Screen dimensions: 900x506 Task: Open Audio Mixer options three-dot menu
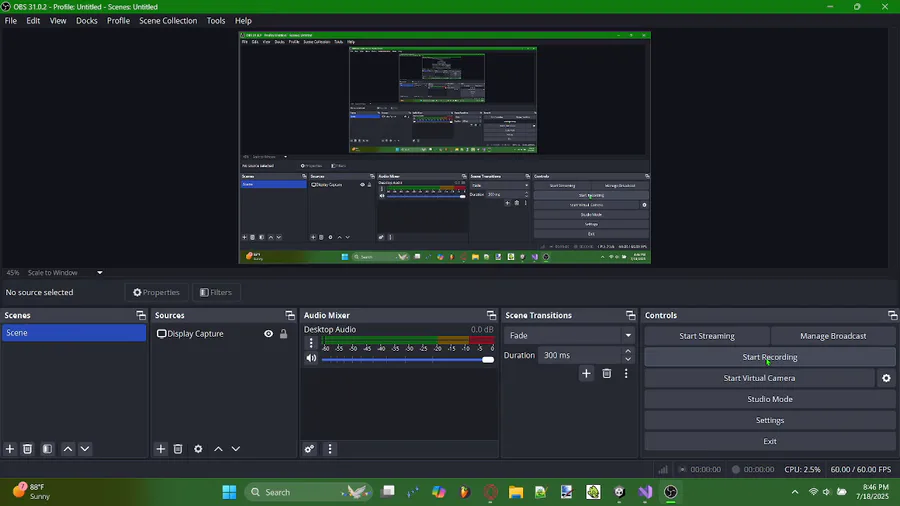330,449
